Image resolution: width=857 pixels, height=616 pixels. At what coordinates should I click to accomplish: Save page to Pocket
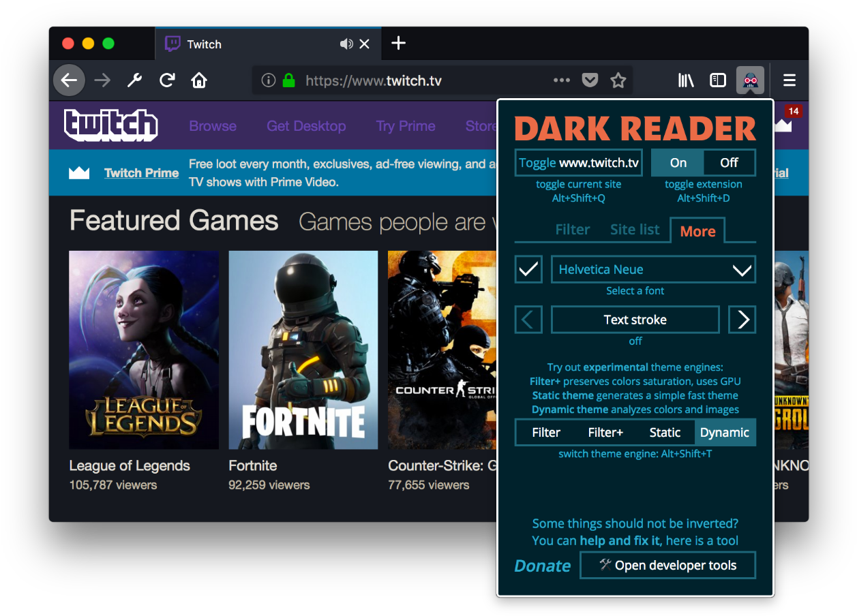(590, 81)
